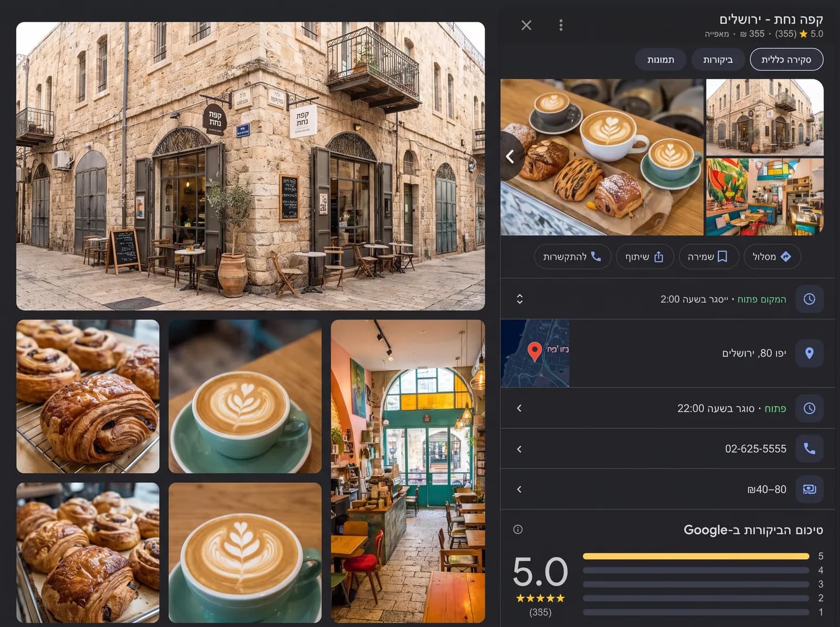This screenshot has height=627, width=840.
Task: Select the 5-star rating bar
Action: pos(696,556)
